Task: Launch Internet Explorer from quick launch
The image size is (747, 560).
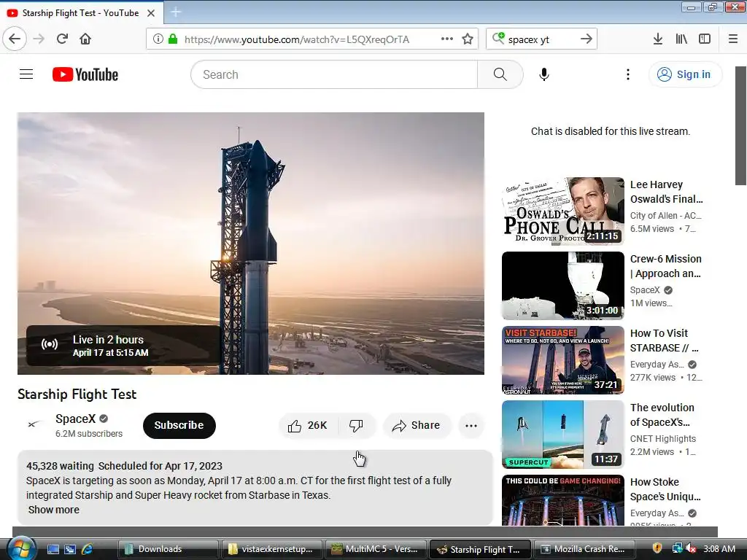Action: (x=88, y=549)
